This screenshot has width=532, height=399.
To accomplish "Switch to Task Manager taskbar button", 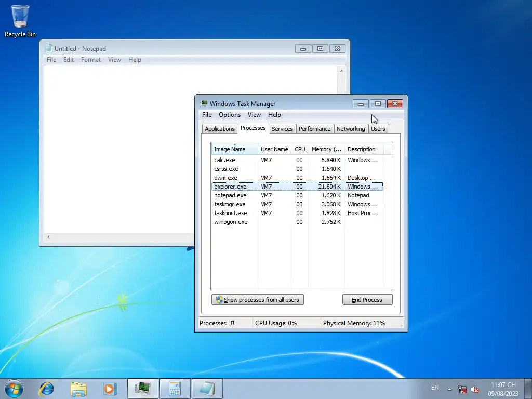I will (x=143, y=389).
